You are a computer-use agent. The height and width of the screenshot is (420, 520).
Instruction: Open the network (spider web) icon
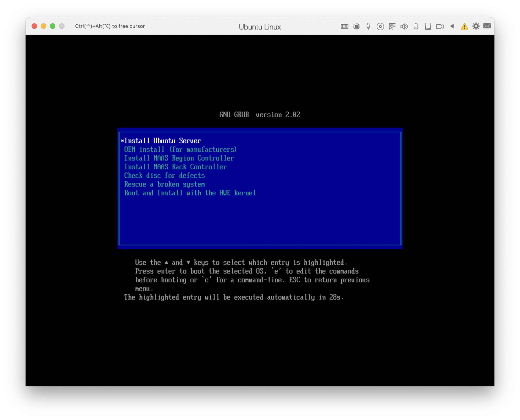[392, 26]
